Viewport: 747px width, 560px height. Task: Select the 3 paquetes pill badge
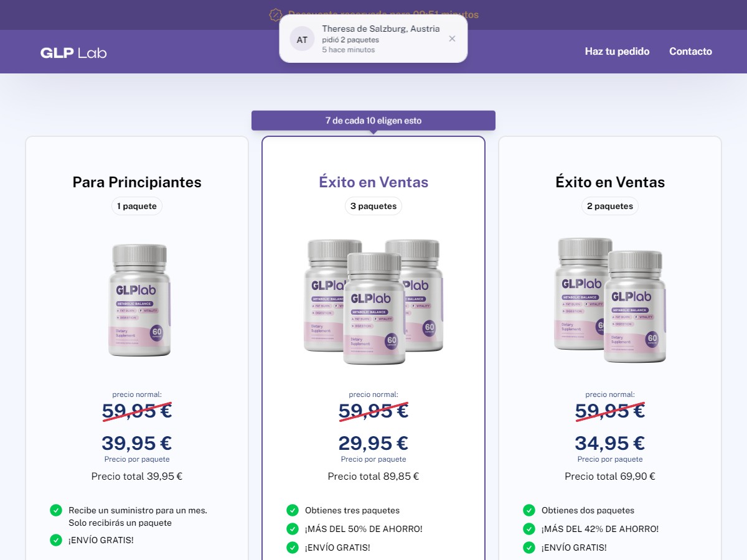pyautogui.click(x=374, y=206)
